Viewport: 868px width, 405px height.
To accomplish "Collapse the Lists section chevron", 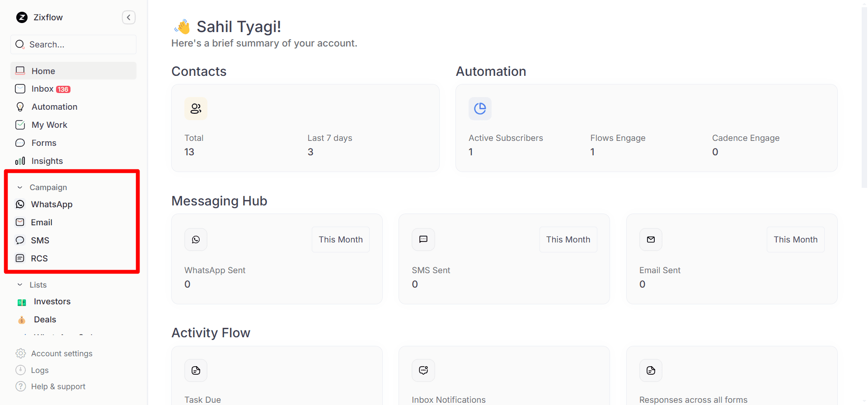I will tap(20, 285).
